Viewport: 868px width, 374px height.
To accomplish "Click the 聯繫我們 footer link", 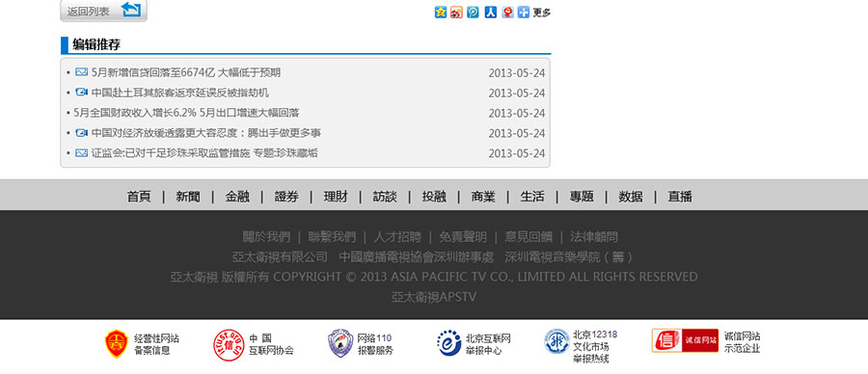I will click(x=332, y=237).
